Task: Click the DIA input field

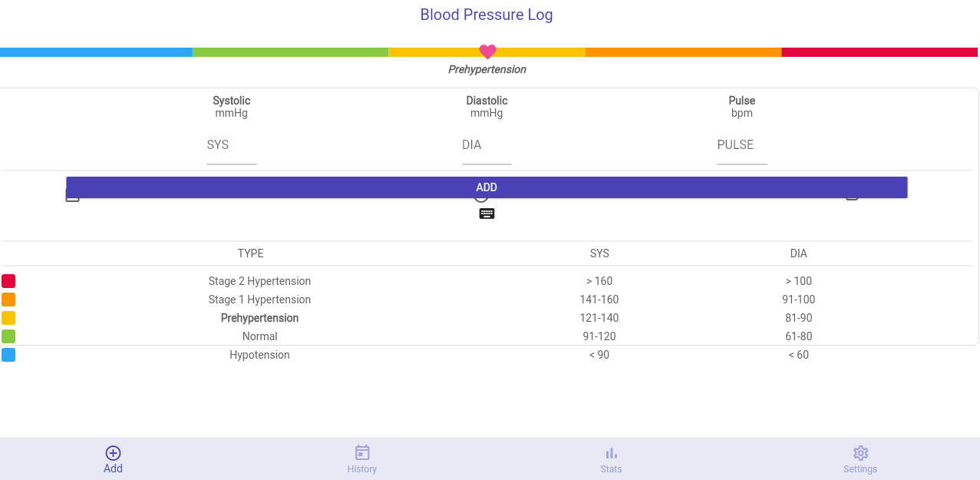Action: (487, 145)
